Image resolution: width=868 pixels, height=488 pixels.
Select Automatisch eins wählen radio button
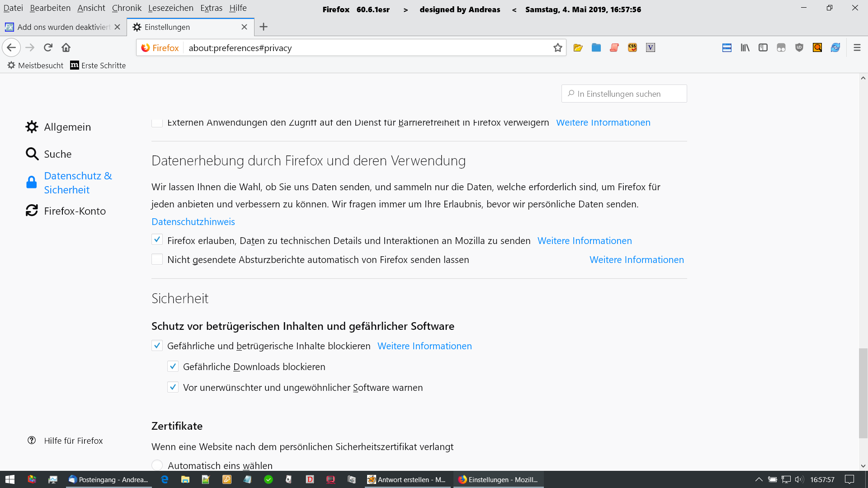[157, 465]
